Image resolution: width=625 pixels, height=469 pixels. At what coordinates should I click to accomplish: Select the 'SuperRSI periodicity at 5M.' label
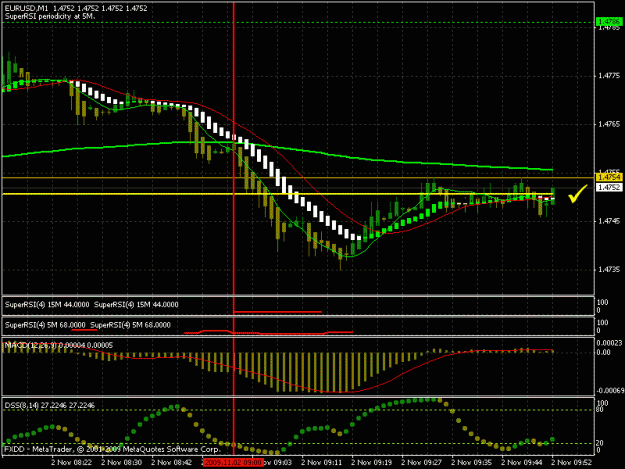point(50,16)
